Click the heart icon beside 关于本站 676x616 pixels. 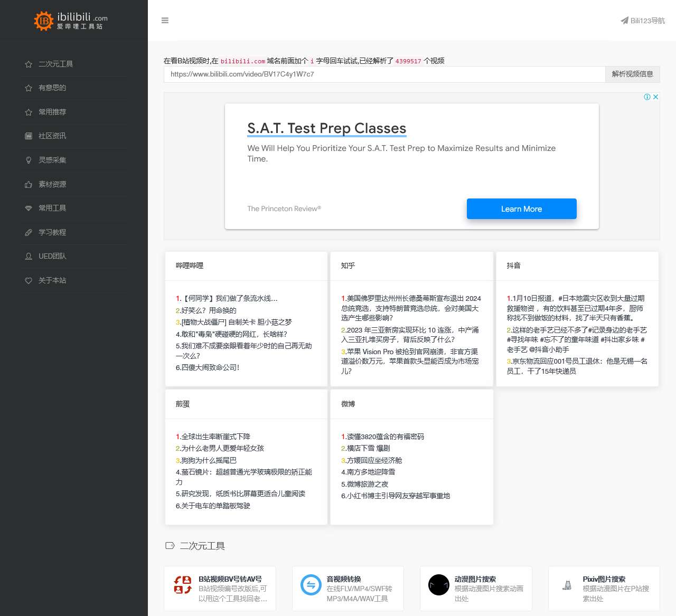point(28,280)
